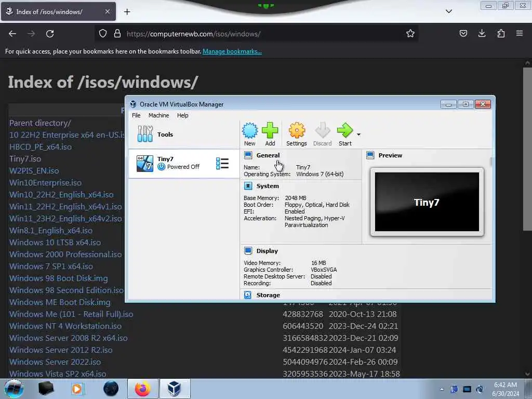Click the Preview section icon

coord(370,155)
